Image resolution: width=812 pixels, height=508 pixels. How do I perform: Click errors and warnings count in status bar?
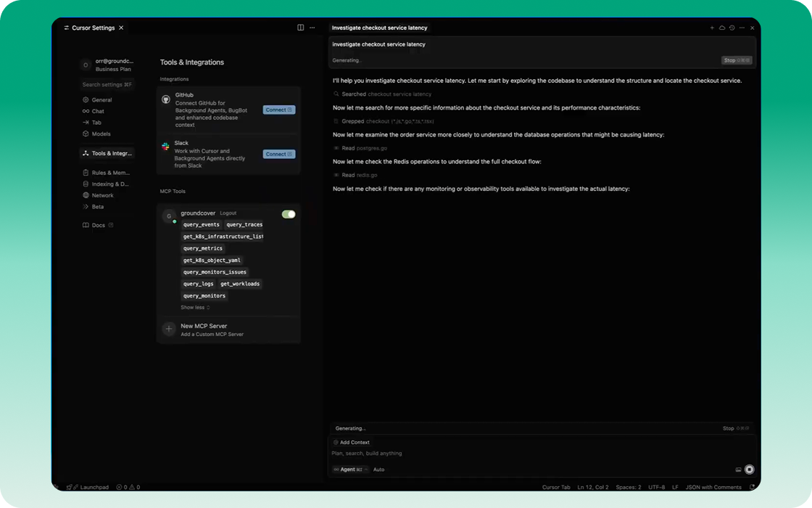click(x=128, y=487)
